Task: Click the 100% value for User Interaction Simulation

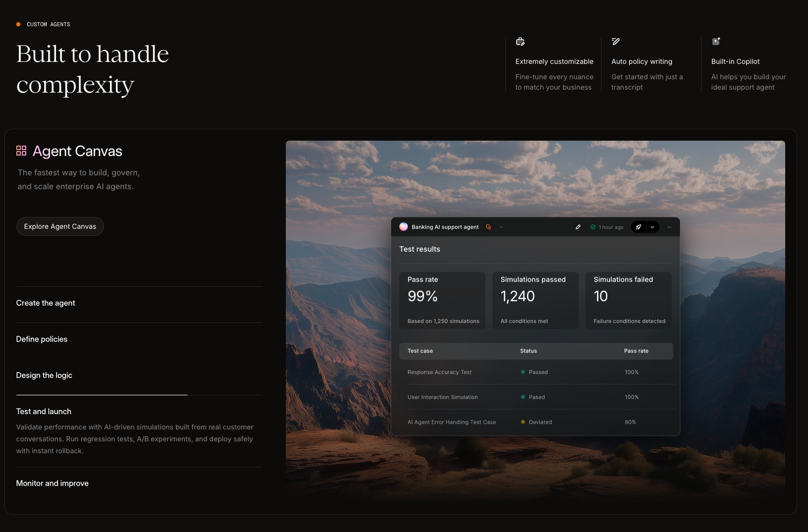Action: [x=632, y=397]
